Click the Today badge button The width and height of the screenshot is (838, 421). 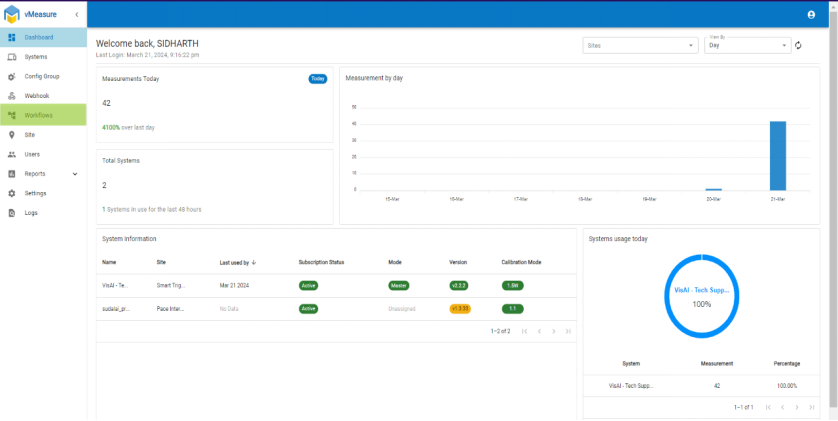pos(317,79)
